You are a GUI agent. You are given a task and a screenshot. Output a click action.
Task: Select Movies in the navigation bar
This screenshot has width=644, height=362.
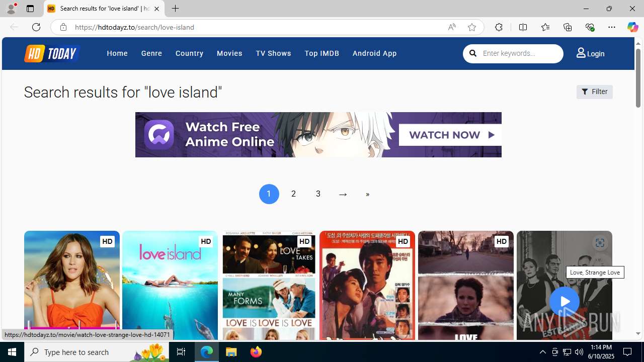tap(229, 53)
